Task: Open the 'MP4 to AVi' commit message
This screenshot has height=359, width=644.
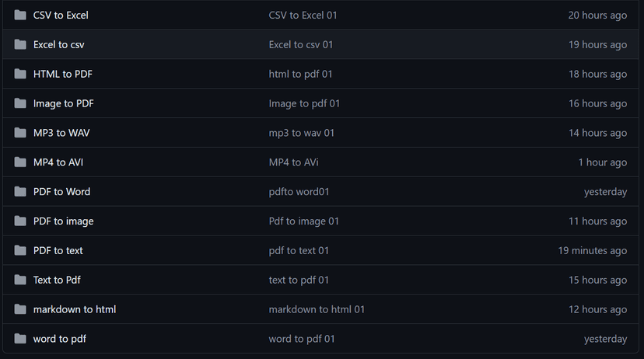Action: [293, 162]
